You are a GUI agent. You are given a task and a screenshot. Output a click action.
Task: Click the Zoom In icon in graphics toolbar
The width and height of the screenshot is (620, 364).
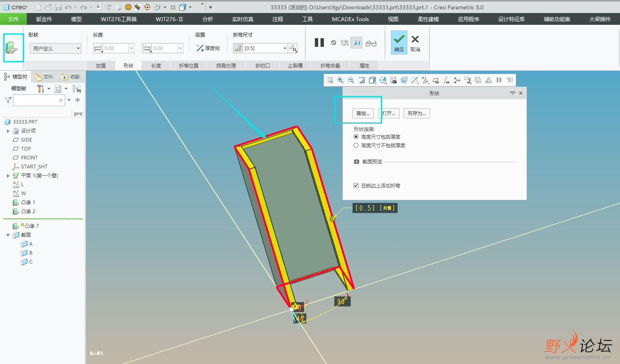(341, 80)
